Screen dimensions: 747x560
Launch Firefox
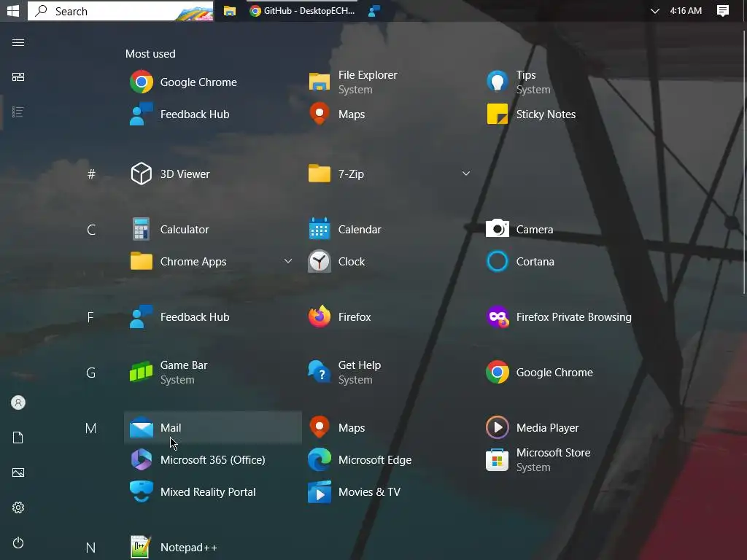click(391, 317)
